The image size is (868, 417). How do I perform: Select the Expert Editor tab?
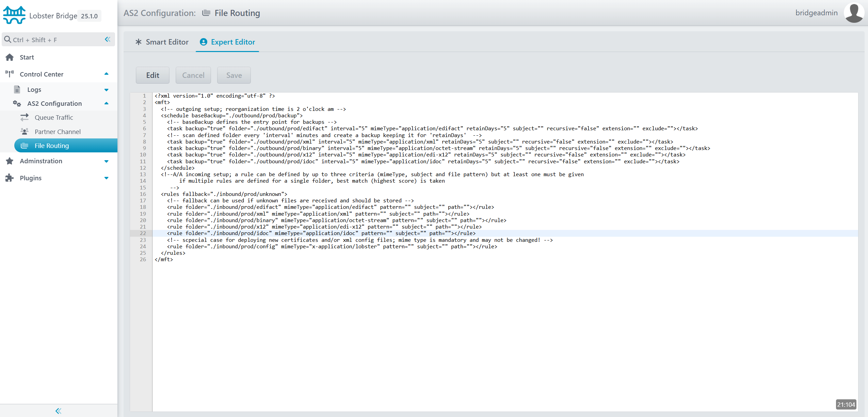click(227, 42)
